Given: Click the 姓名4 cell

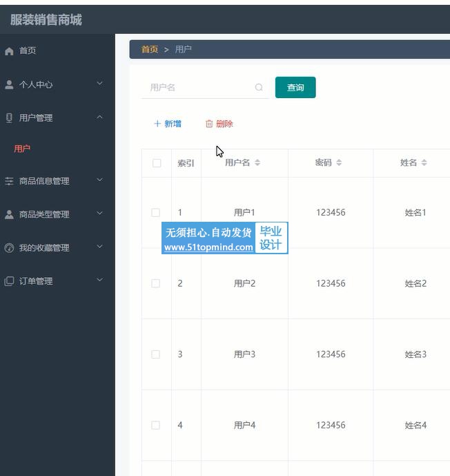Looking at the screenshot, I should (415, 426).
